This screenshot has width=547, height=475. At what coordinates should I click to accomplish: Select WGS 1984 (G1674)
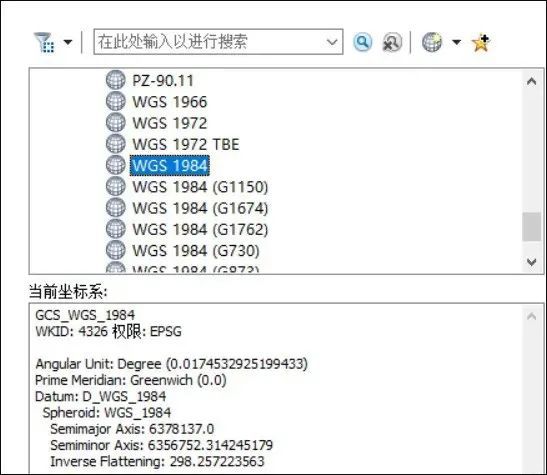200,208
